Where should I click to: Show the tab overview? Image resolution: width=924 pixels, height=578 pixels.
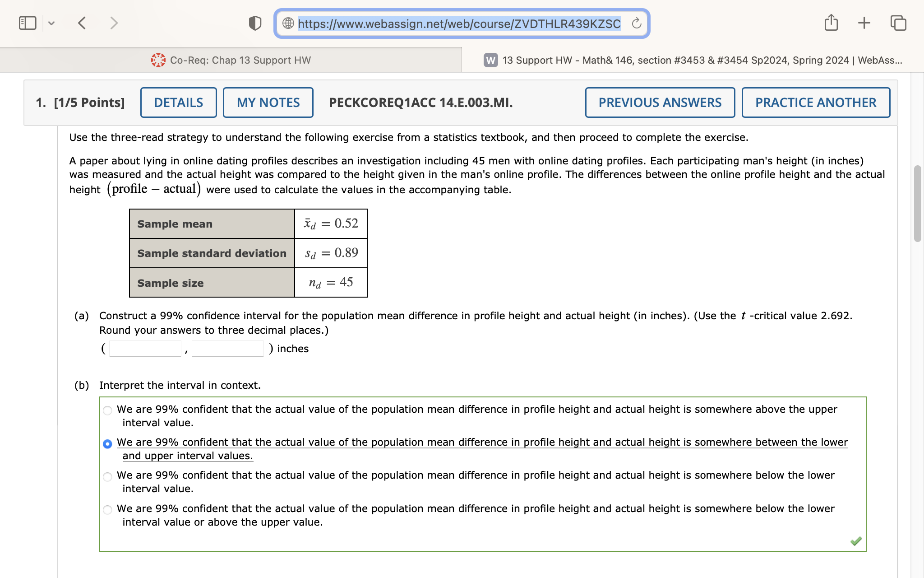click(898, 23)
